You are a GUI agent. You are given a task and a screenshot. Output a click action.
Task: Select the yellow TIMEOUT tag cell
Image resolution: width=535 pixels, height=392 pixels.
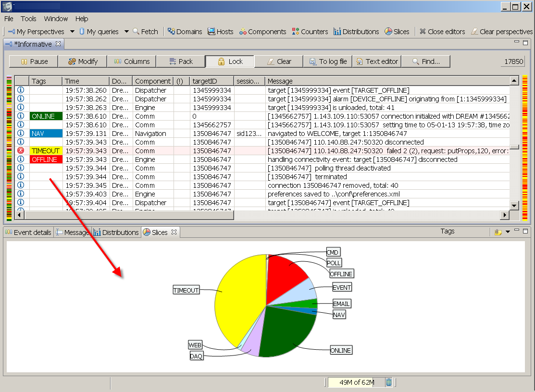coord(46,151)
